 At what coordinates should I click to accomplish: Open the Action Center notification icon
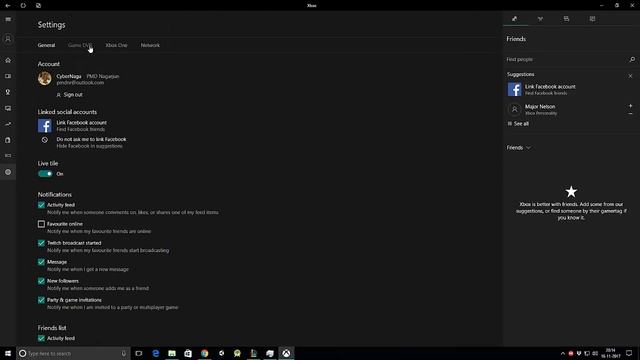[x=629, y=353]
